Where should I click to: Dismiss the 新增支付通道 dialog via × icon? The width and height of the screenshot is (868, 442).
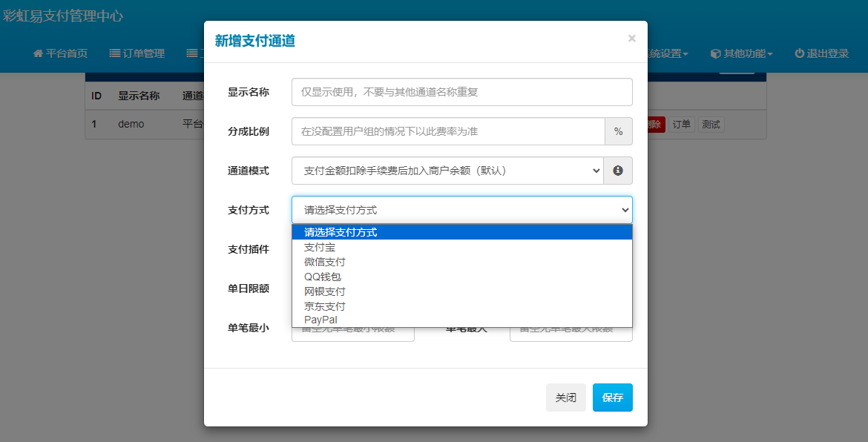coord(631,39)
